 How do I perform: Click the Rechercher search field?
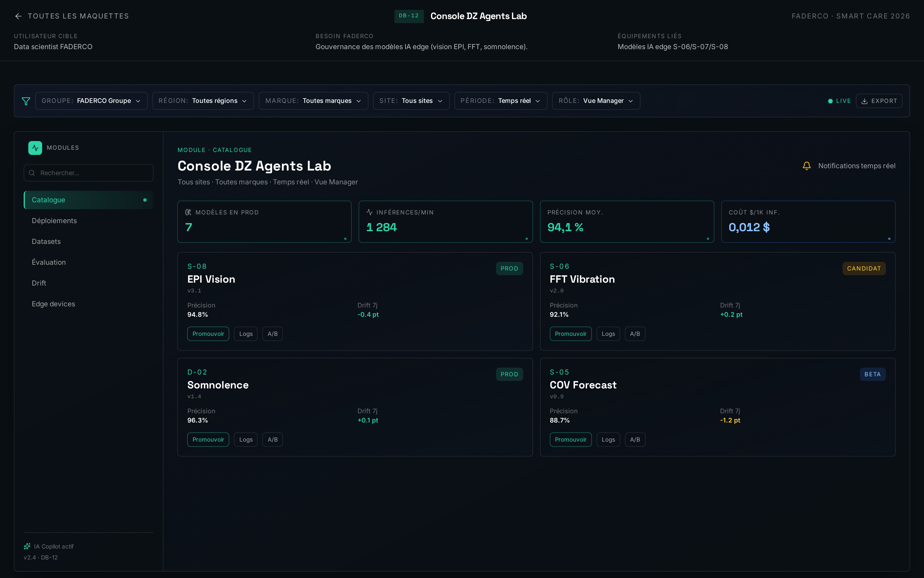89,173
